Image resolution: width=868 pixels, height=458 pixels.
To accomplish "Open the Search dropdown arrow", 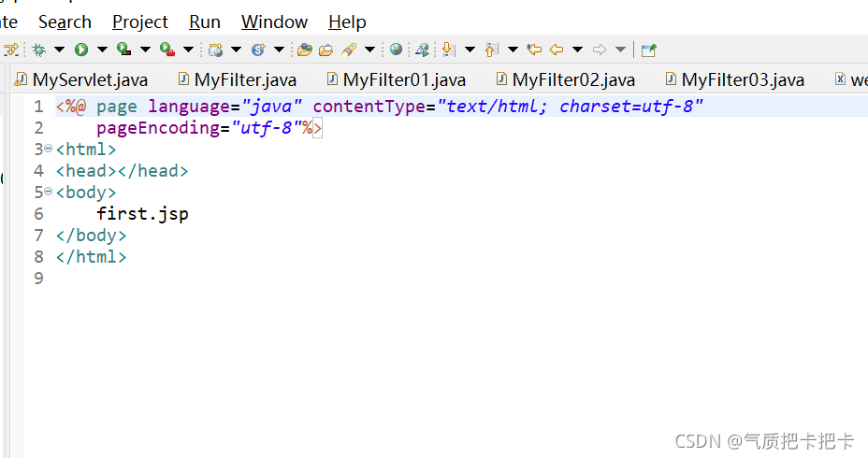I will pyautogui.click(x=369, y=50).
